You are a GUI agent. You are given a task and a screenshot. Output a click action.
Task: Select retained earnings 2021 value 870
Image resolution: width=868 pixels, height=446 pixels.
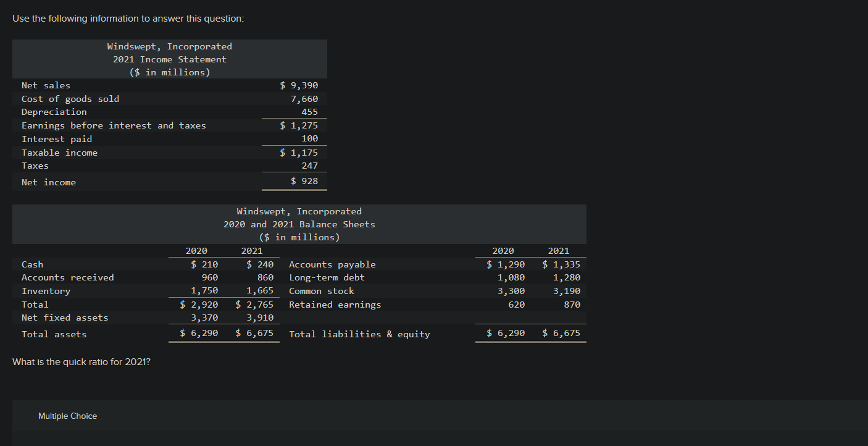coord(572,305)
